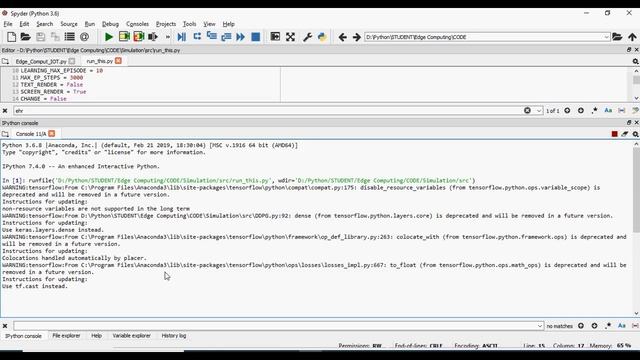This screenshot has height=360, width=640.
Task: Open file using the folder toolbar icon
Action: [x=26, y=37]
